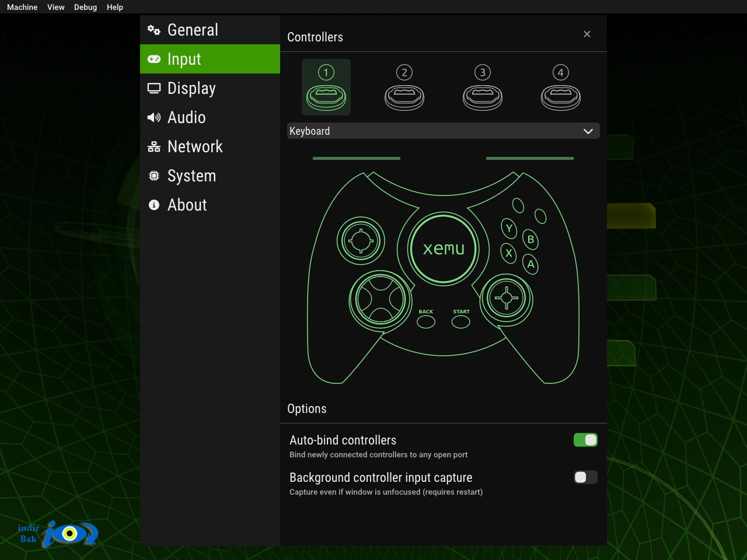Open the Keyboard input device dropdown
This screenshot has width=747, height=560.
[x=444, y=131]
